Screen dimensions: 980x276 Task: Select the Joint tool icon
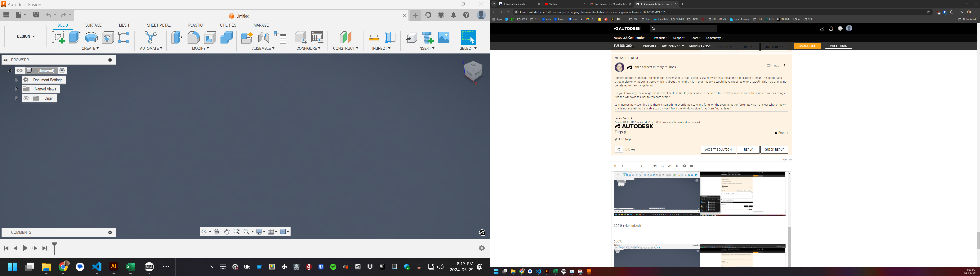(x=263, y=37)
